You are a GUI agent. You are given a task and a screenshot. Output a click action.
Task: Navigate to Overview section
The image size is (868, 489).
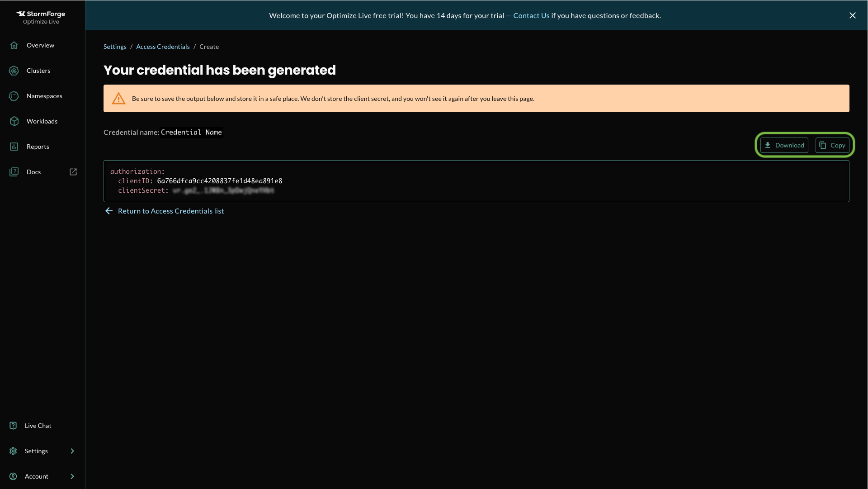tap(40, 45)
